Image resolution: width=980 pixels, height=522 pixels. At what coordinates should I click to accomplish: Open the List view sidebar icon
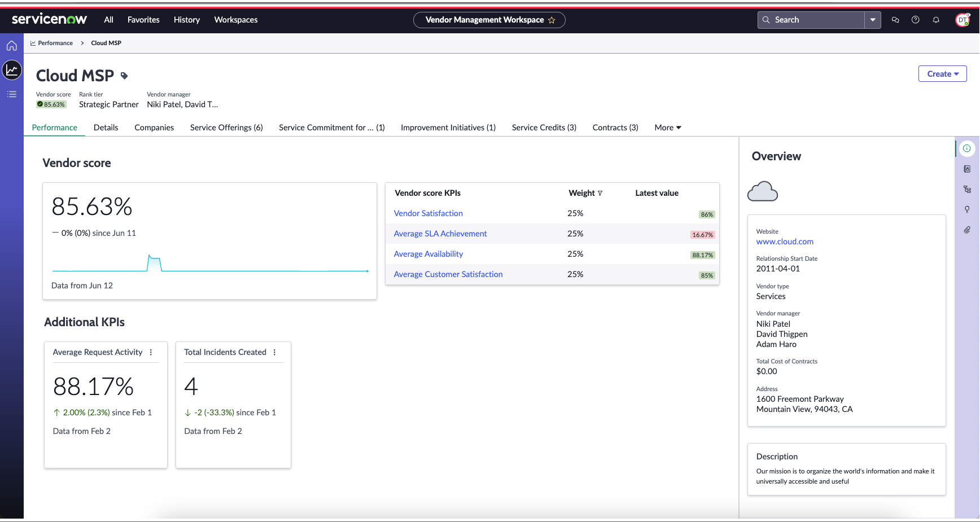coord(12,94)
